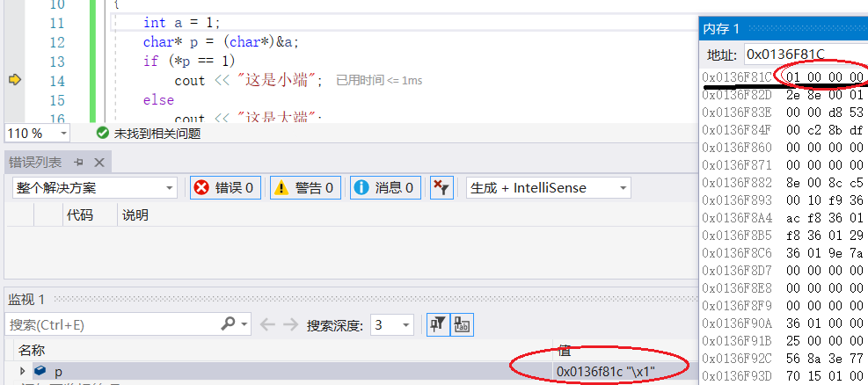Click the pinned-filter icon in Watch toolbar

(438, 324)
